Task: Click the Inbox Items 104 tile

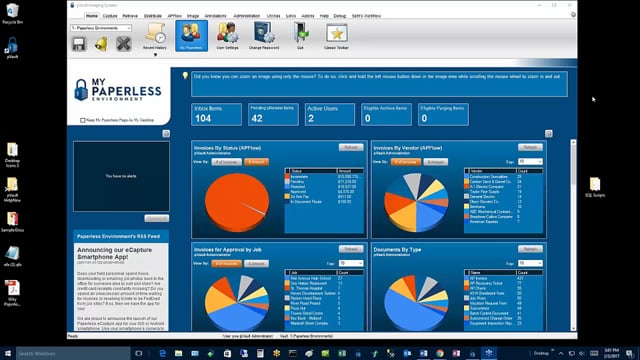Action: click(x=216, y=114)
